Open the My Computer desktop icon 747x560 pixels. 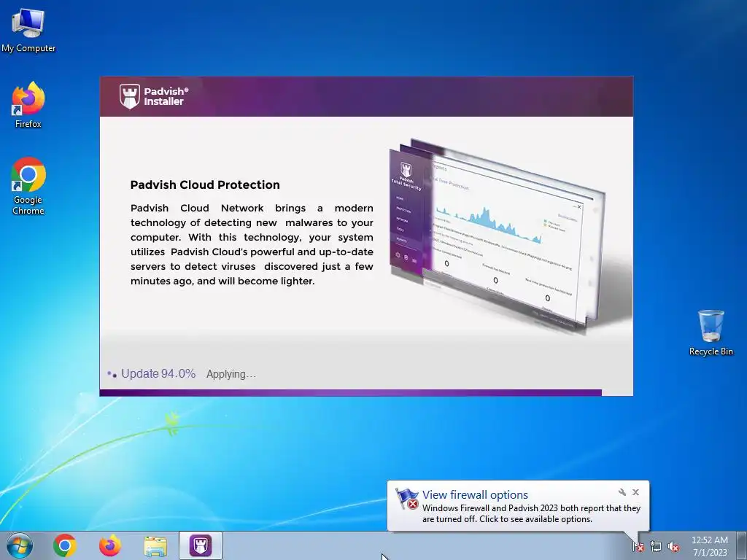tap(28, 31)
